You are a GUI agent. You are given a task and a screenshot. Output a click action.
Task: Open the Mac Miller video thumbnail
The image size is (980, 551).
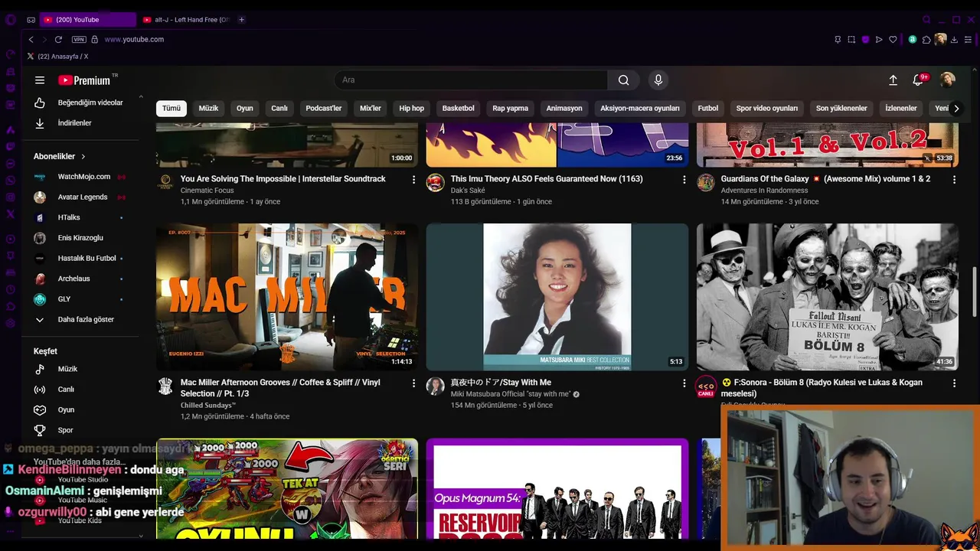point(287,297)
